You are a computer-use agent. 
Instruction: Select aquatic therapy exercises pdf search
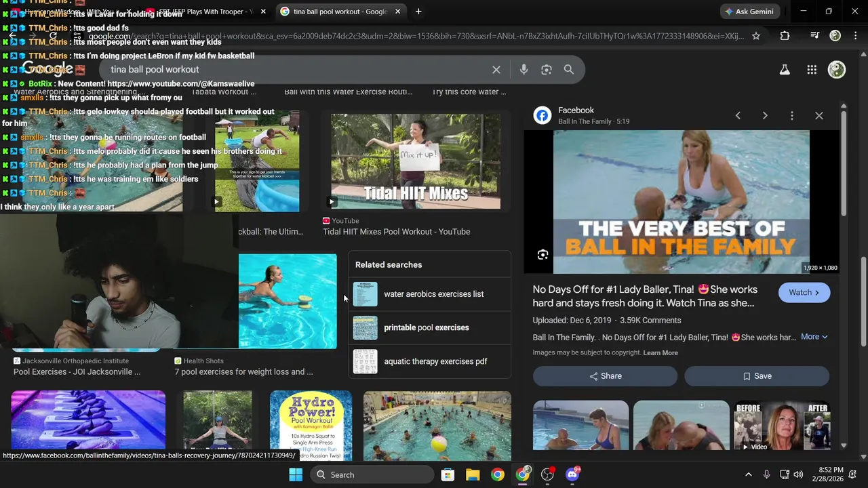point(430,361)
